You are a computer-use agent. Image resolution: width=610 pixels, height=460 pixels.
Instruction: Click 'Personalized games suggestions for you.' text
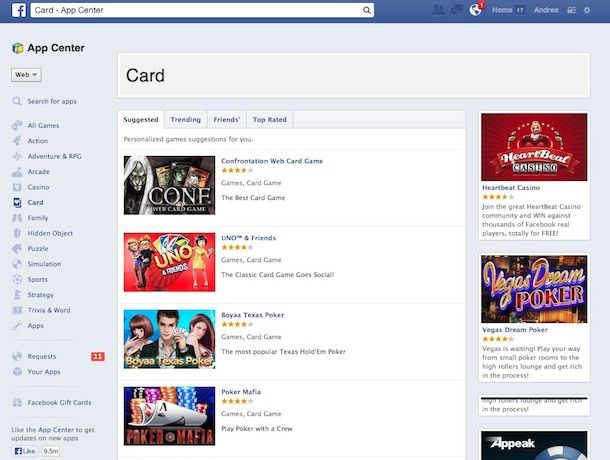click(188, 139)
